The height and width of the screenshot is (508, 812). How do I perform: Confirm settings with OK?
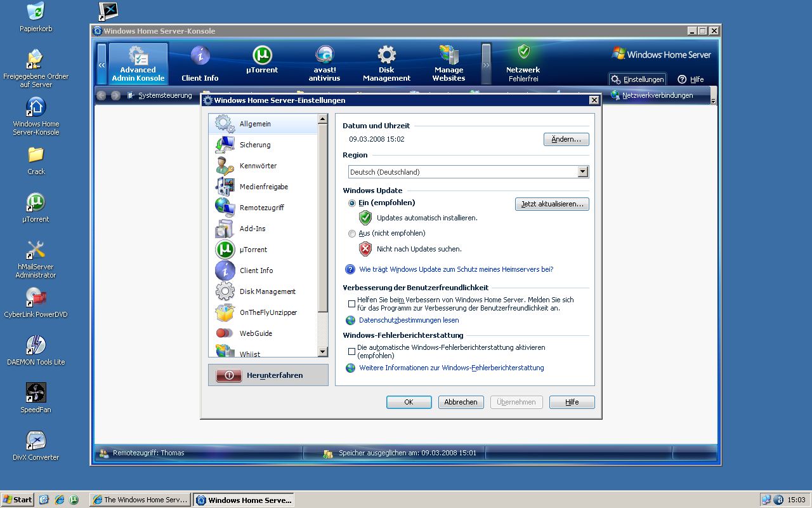point(409,402)
